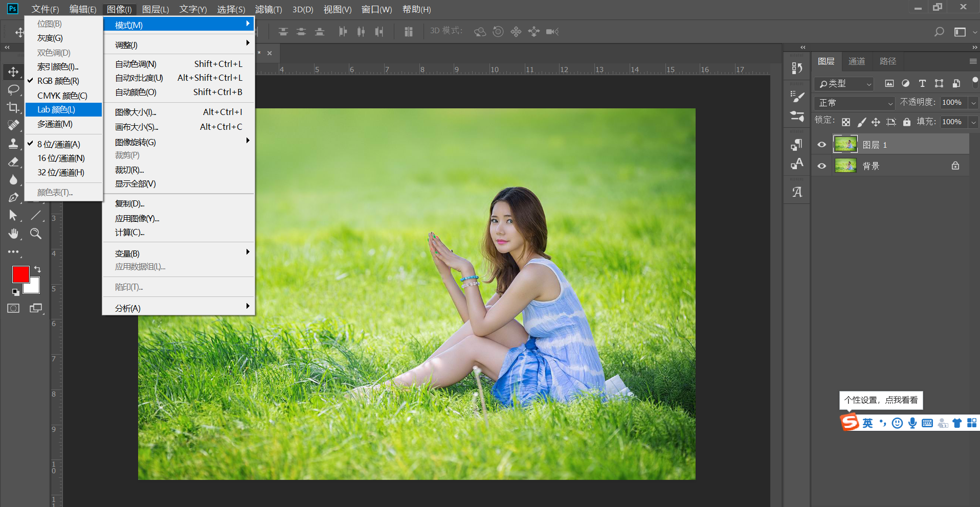
Task: Select the Crop tool
Action: [x=13, y=107]
